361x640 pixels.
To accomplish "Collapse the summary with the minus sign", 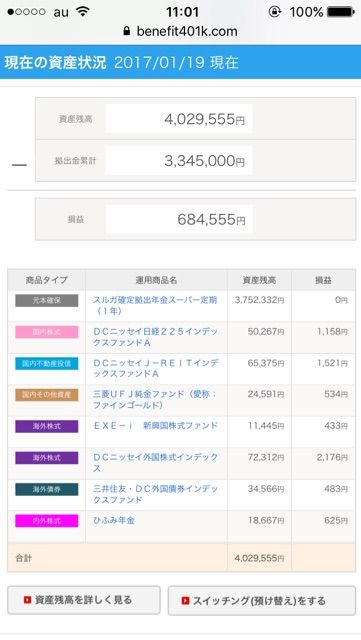I will tap(19, 164).
